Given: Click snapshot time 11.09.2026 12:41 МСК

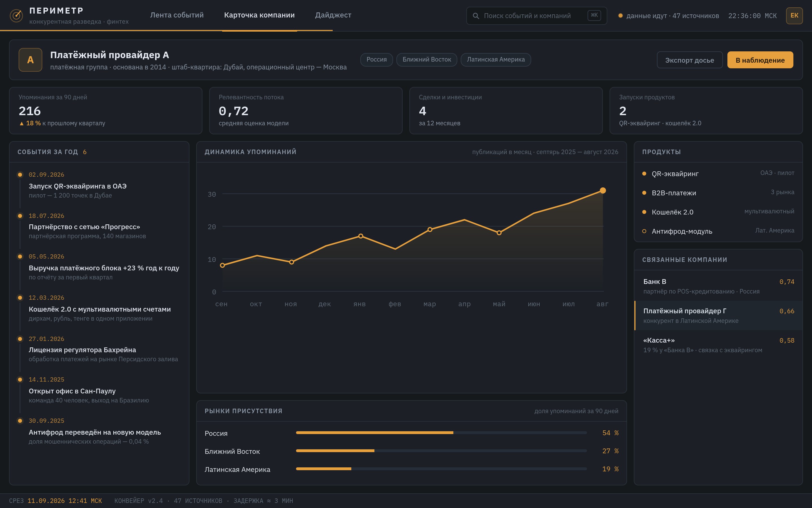Looking at the screenshot, I should (64, 501).
